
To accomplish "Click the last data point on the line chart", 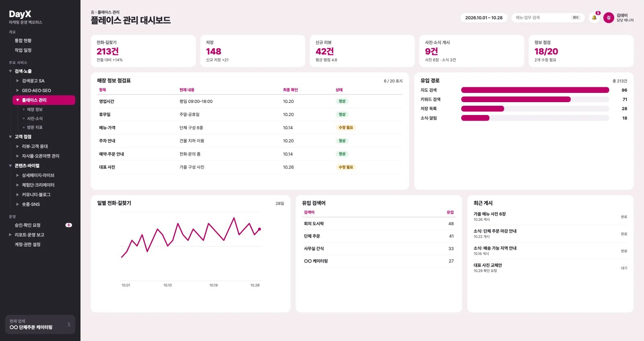I will [260, 229].
